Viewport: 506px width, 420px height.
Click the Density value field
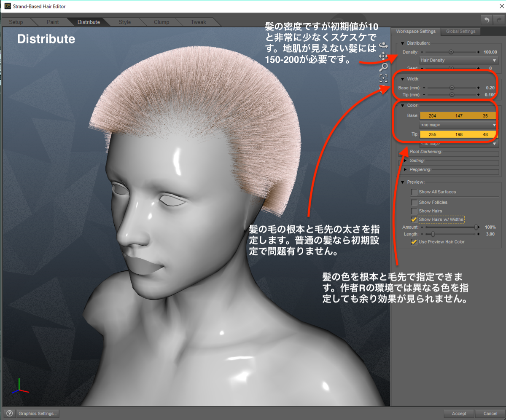tap(490, 52)
